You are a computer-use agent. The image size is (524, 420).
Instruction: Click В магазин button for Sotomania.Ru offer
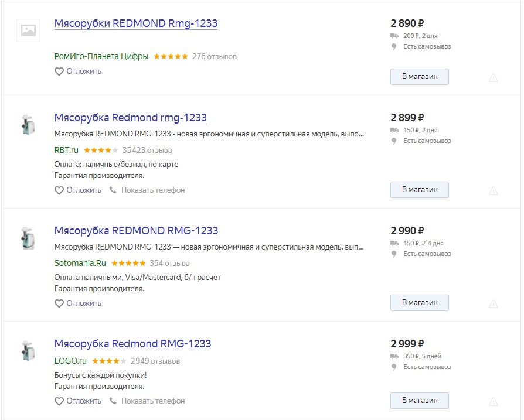420,303
